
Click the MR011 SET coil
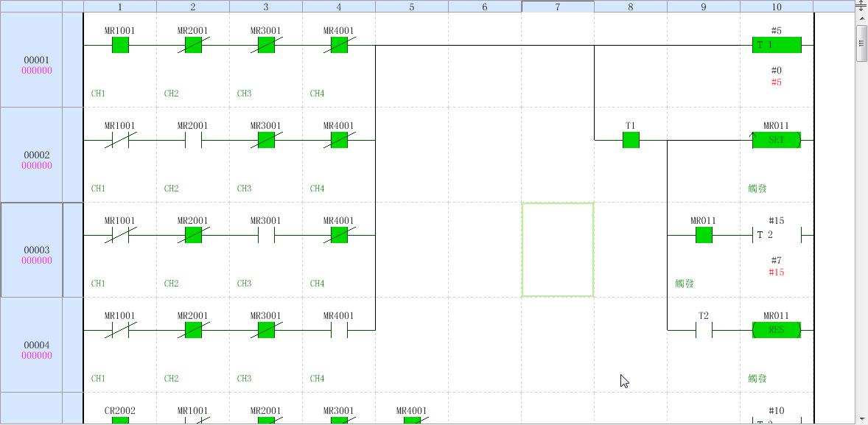tap(776, 140)
